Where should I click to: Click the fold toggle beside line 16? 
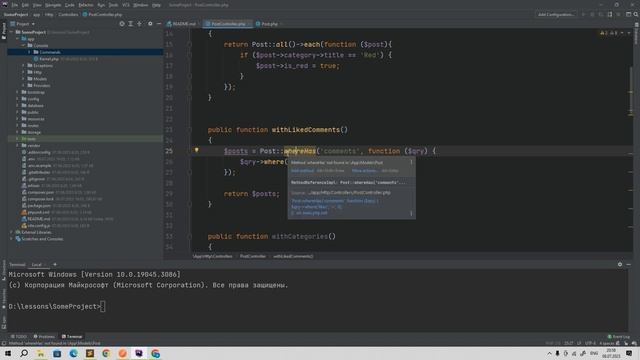[x=189, y=55]
